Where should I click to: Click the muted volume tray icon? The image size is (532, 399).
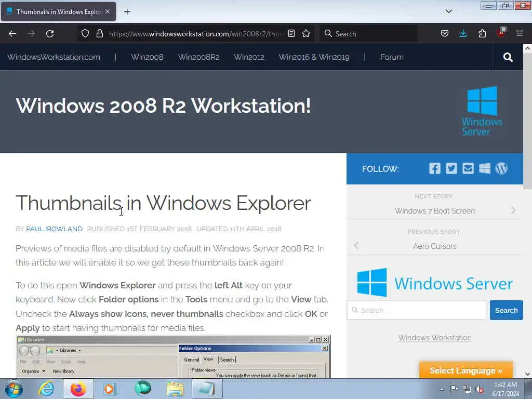coord(480,389)
